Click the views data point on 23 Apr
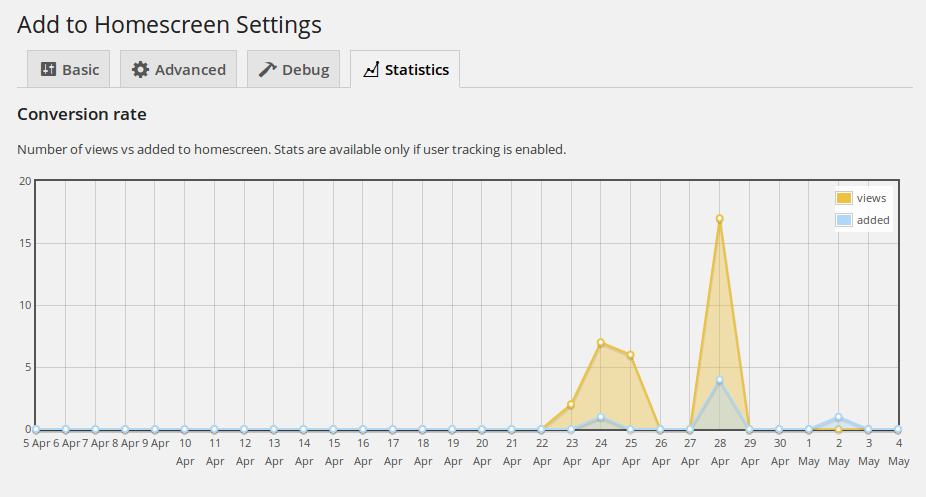 pyautogui.click(x=571, y=405)
